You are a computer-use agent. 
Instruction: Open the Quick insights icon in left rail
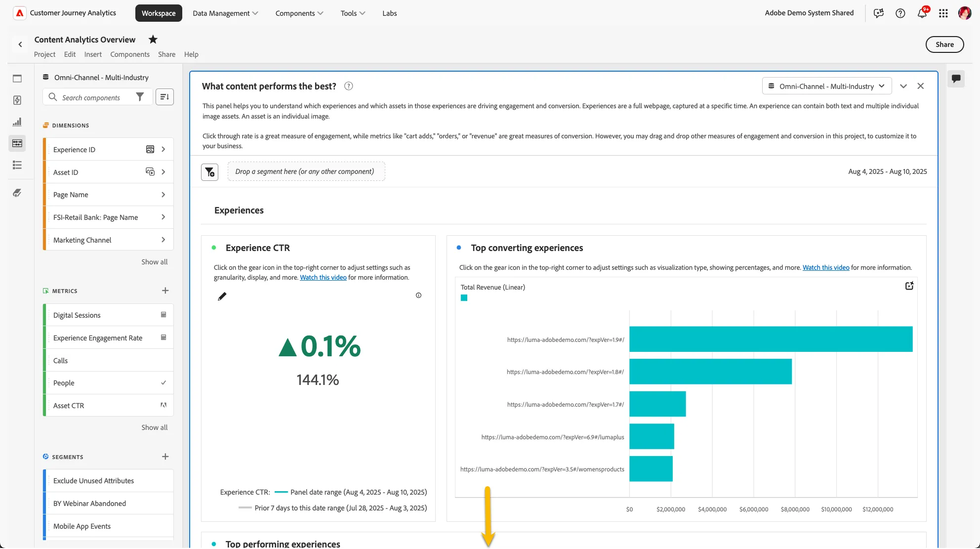pyautogui.click(x=17, y=100)
